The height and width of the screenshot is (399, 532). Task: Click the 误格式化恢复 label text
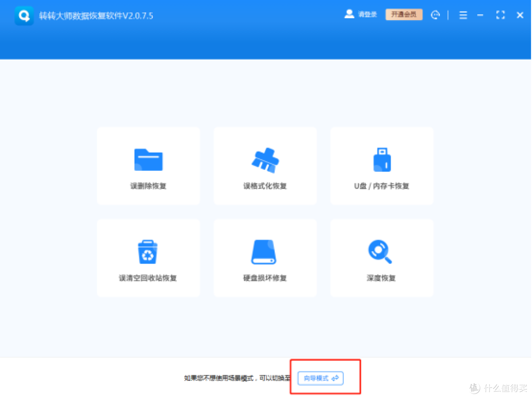tap(265, 186)
